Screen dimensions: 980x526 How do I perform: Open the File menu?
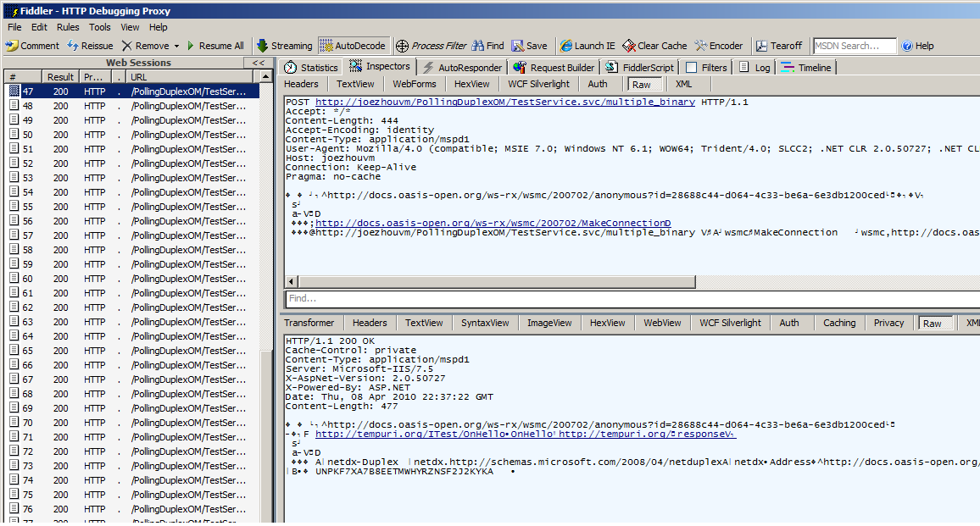click(x=14, y=27)
